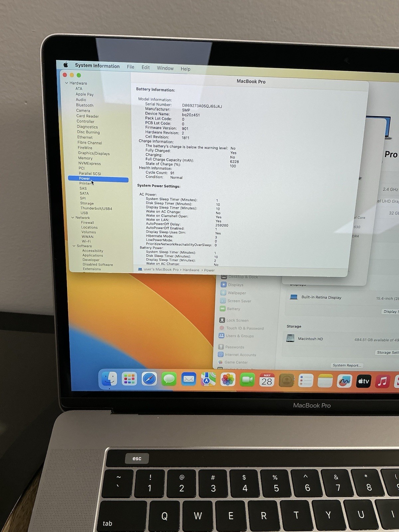Select NVMExpress in the sidebar
Image resolution: width=399 pixels, height=532 pixels.
click(x=89, y=163)
